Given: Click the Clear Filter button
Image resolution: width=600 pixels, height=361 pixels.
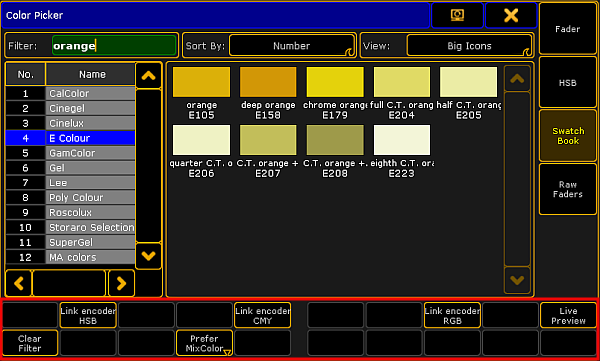Looking at the screenshot, I should tap(30, 343).
